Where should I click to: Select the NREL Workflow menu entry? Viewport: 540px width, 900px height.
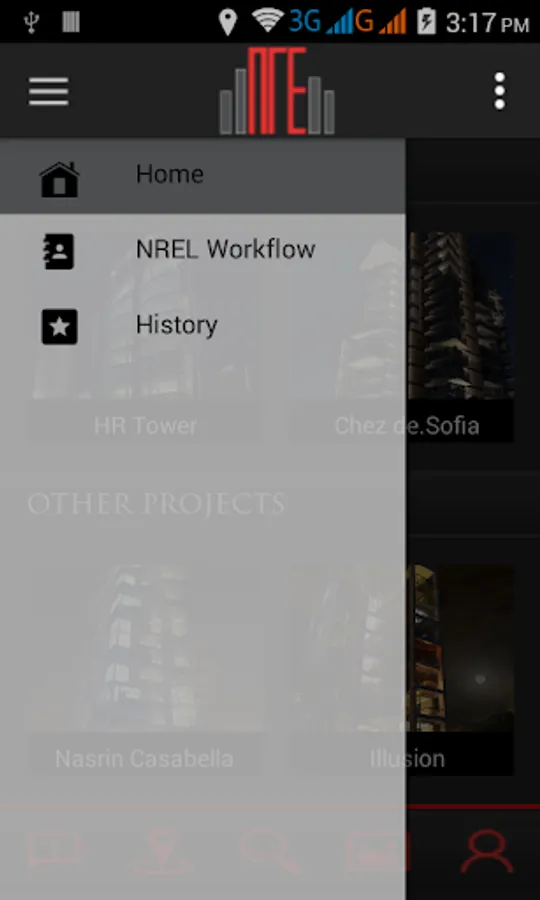(203, 250)
